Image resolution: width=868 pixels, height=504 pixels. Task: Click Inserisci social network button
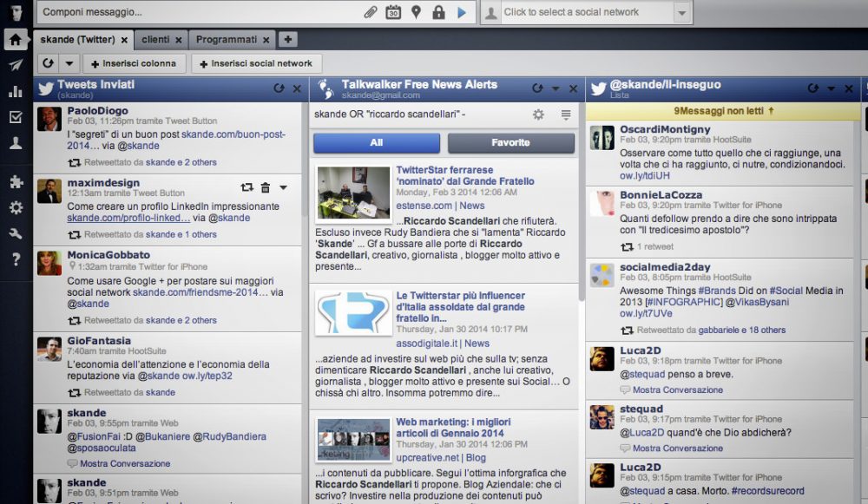256,63
